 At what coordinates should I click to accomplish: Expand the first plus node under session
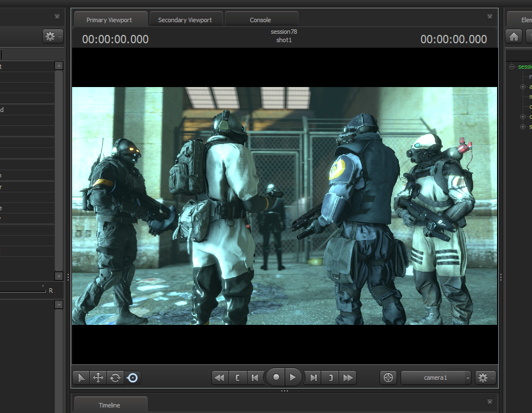pos(523,87)
